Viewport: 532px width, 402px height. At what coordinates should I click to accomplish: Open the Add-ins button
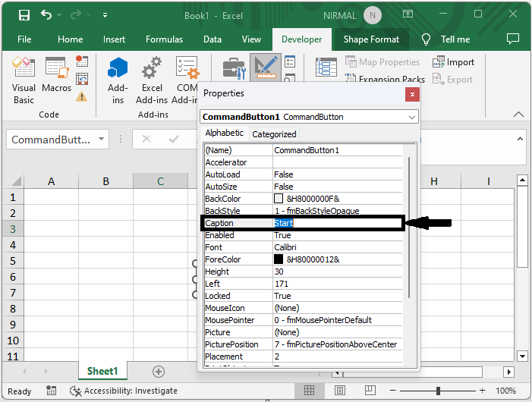pos(118,80)
